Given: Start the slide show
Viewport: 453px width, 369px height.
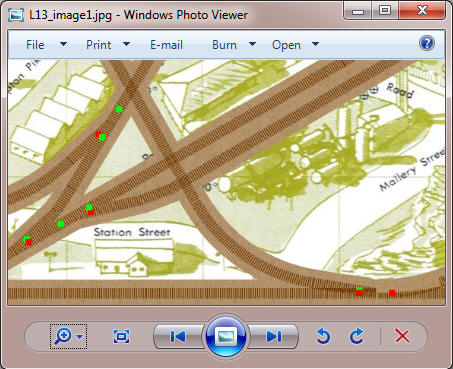Looking at the screenshot, I should point(226,336).
